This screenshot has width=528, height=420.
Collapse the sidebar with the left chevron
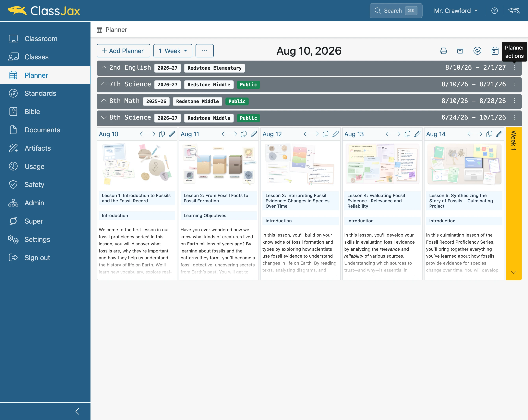tap(77, 411)
